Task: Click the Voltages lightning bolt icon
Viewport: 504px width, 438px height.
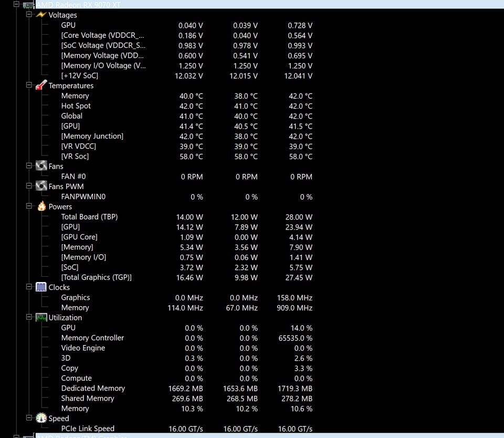Action: coord(41,15)
